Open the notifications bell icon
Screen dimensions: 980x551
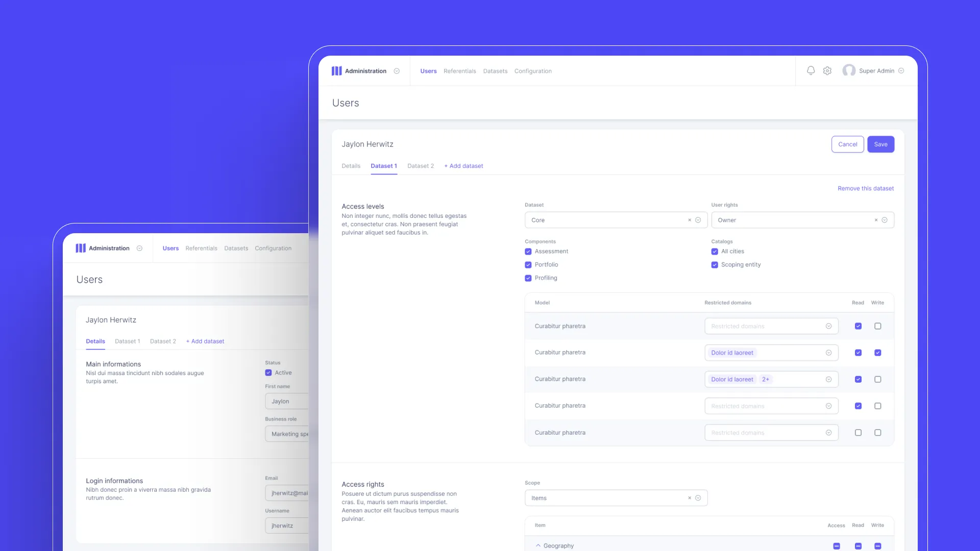pos(811,71)
